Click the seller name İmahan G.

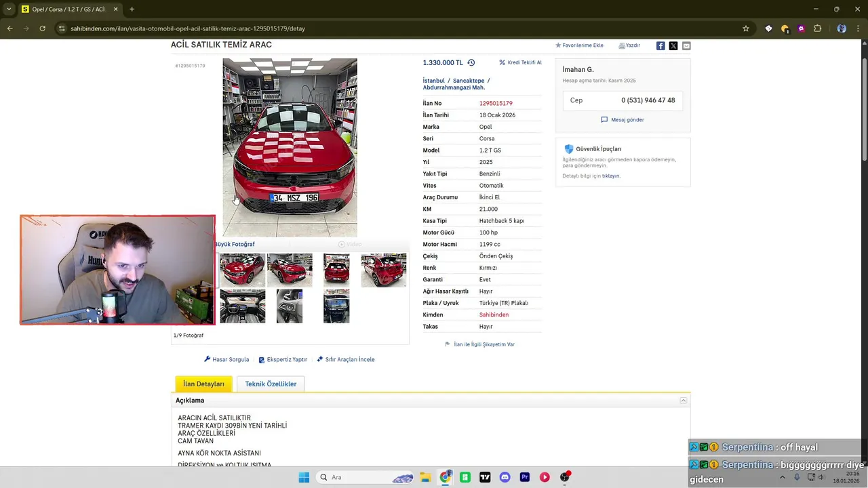pyautogui.click(x=578, y=70)
